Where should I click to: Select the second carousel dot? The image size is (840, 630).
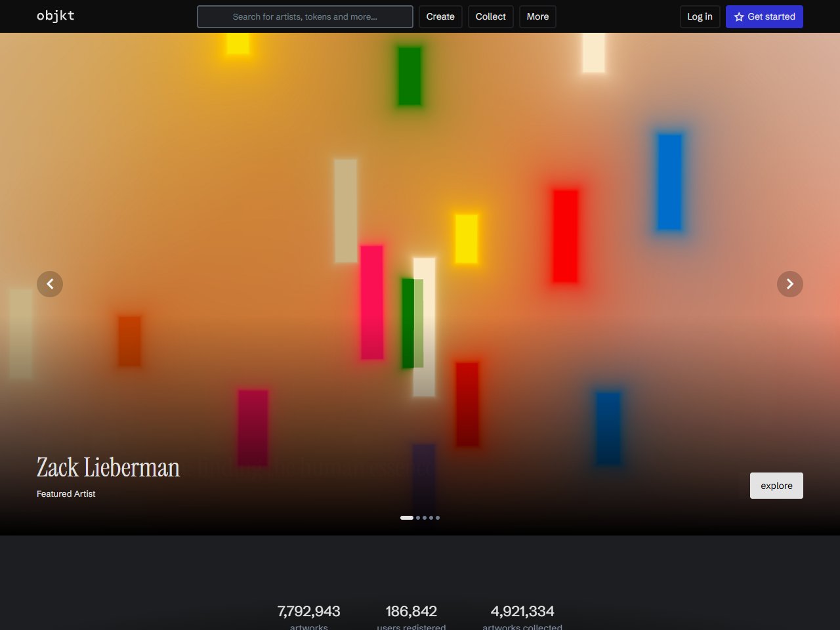(417, 517)
